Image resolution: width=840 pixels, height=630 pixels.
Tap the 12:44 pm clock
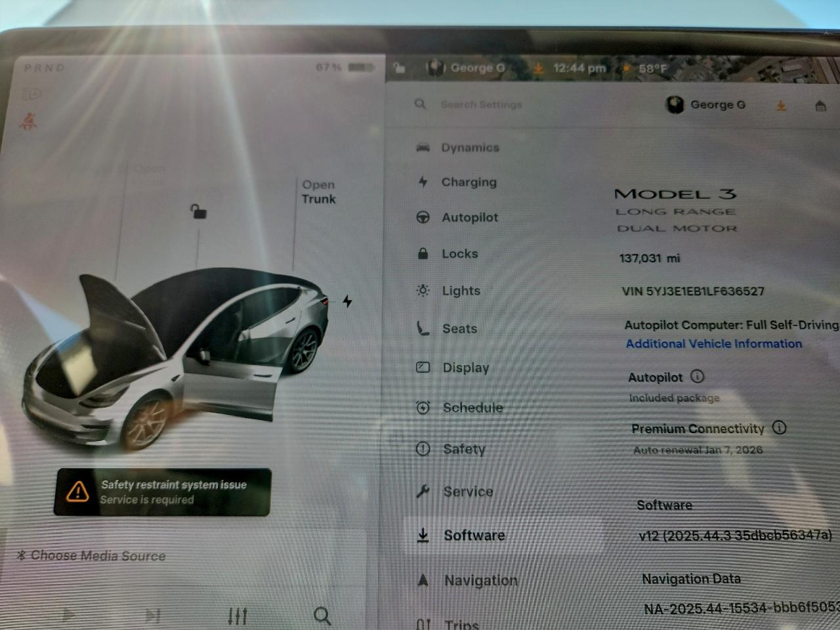579,68
